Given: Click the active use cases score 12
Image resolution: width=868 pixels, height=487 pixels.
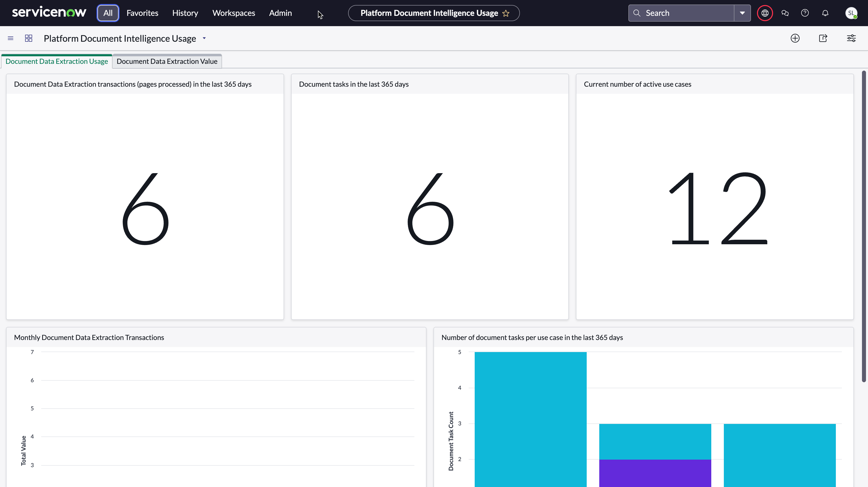Looking at the screenshot, I should [x=718, y=208].
